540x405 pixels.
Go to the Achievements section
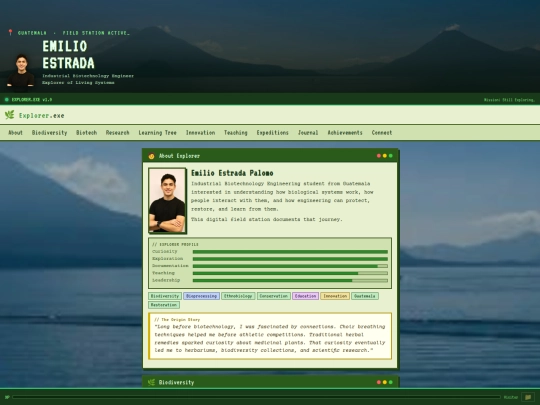(345, 133)
